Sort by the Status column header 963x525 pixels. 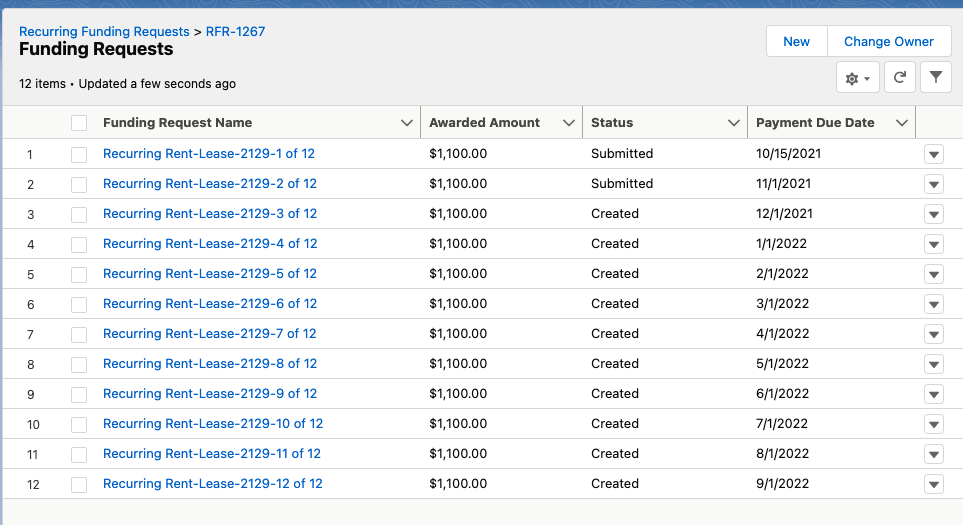click(x=612, y=123)
